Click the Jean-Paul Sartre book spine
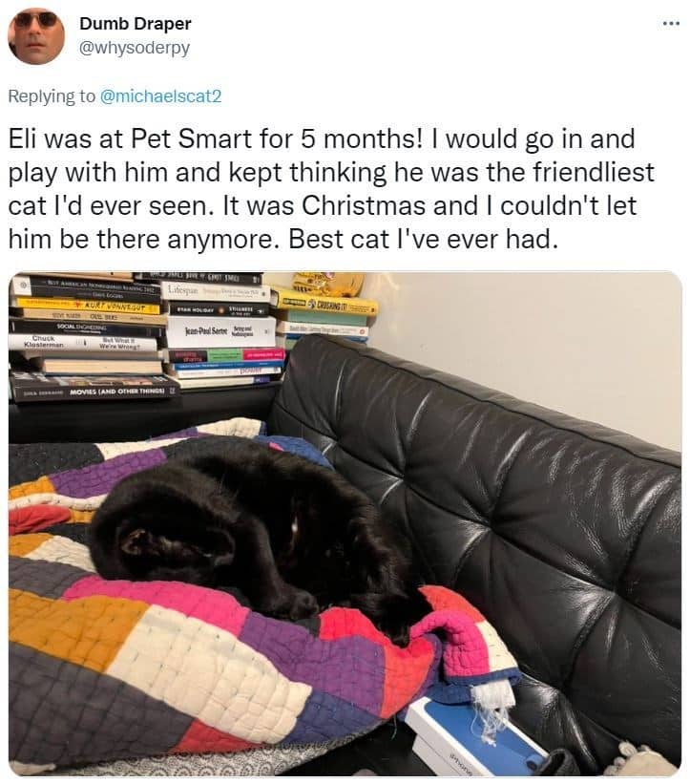 coord(220,331)
